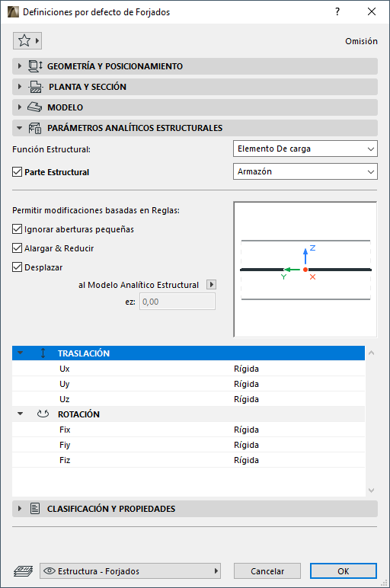The width and height of the screenshot is (390, 588).
Task: Select the Fiz rotation row
Action: click(188, 460)
